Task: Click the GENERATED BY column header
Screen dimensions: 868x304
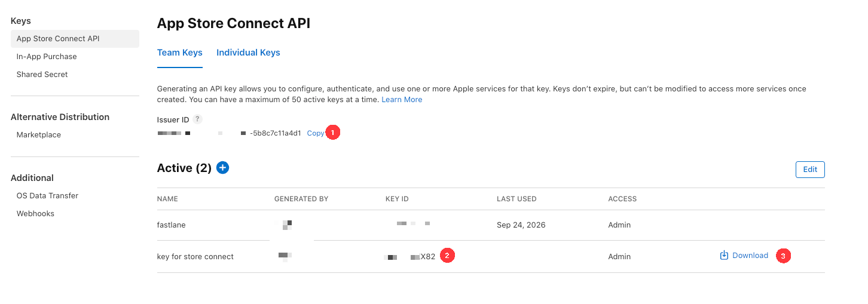Action: pyautogui.click(x=301, y=199)
